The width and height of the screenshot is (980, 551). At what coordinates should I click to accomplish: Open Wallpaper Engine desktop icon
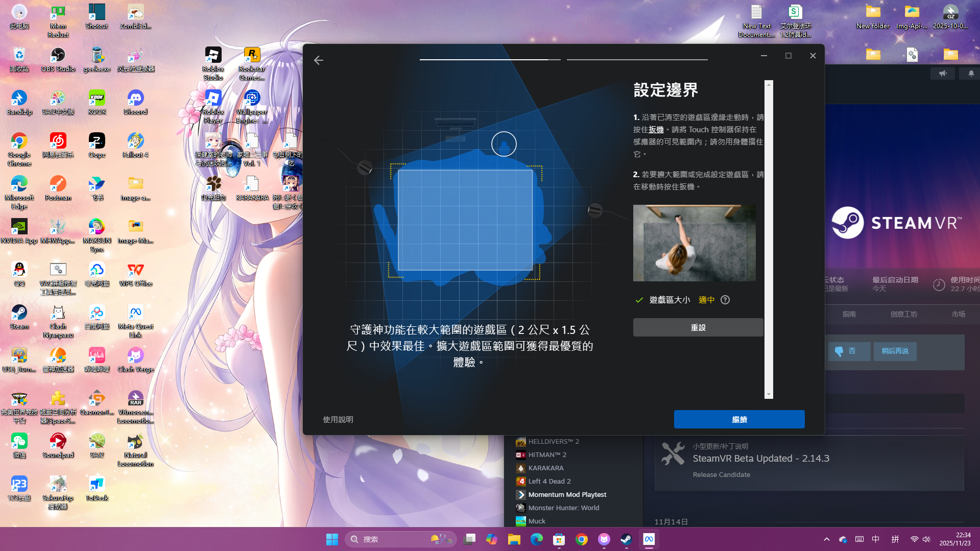252,106
